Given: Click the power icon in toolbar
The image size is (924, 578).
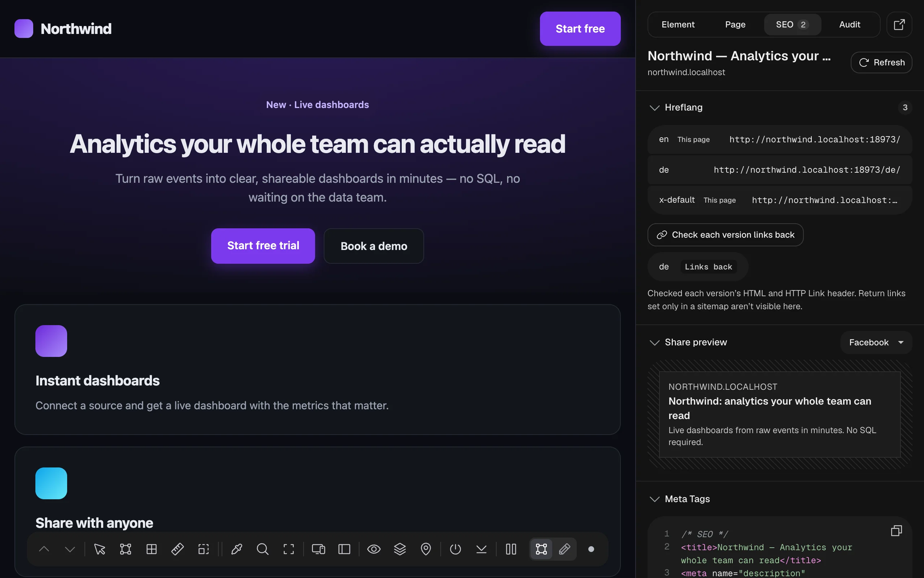Looking at the screenshot, I should 456,549.
